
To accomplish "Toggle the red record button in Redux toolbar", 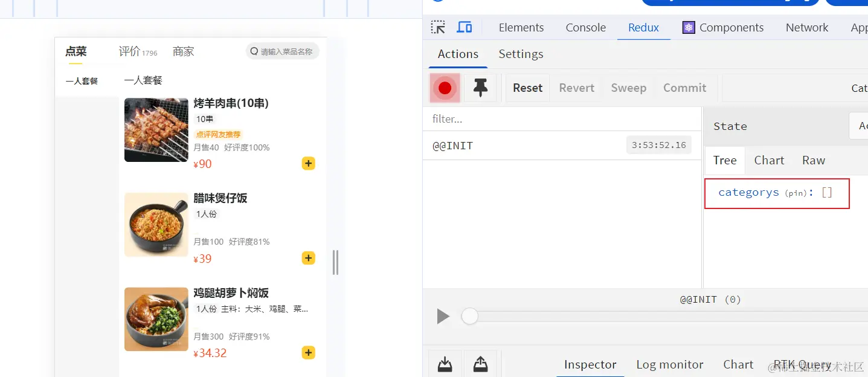I will click(445, 88).
